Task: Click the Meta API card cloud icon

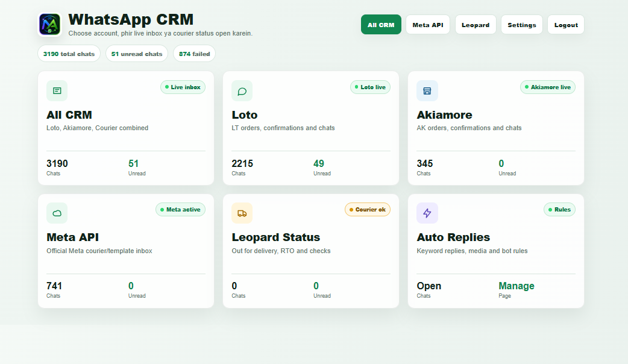Action: (57, 213)
